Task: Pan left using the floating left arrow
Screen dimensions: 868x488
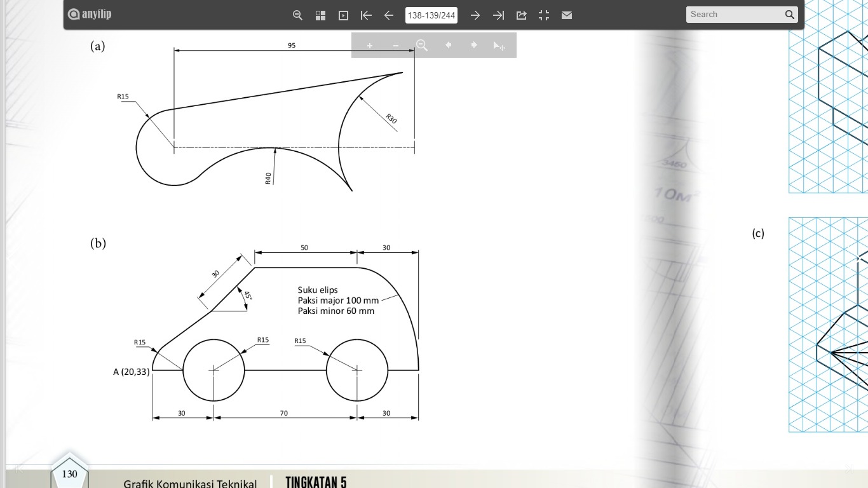Action: click(x=449, y=45)
